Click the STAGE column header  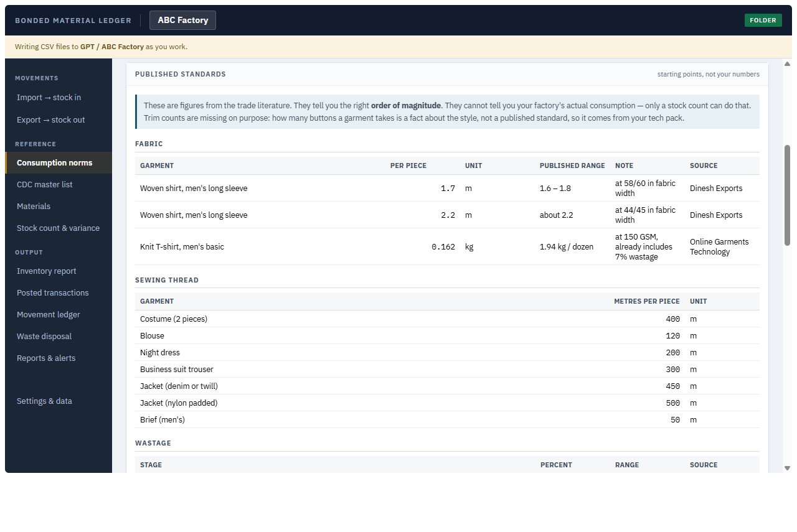(x=151, y=465)
